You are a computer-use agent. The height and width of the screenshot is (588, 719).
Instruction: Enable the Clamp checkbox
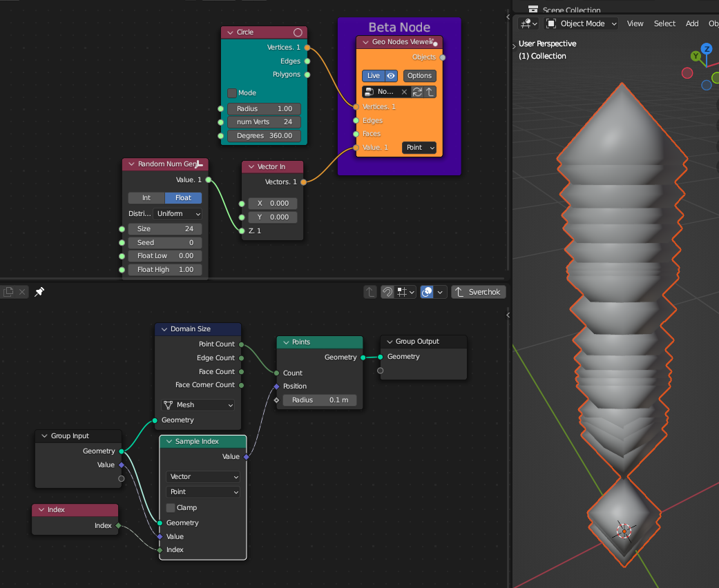[x=171, y=508]
